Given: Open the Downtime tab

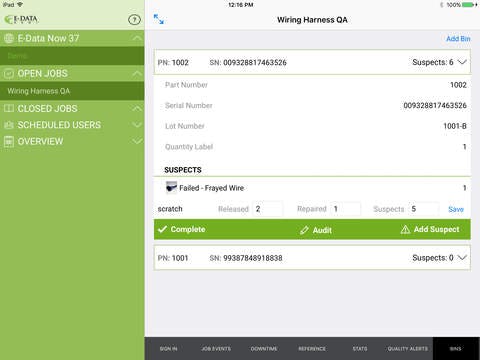Looking at the screenshot, I should [x=264, y=349].
